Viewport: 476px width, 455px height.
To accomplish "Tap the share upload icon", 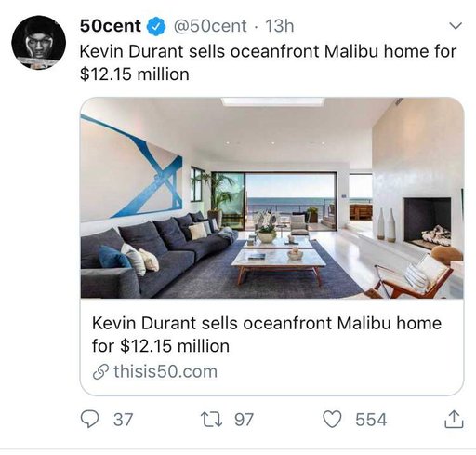I will click(x=454, y=420).
